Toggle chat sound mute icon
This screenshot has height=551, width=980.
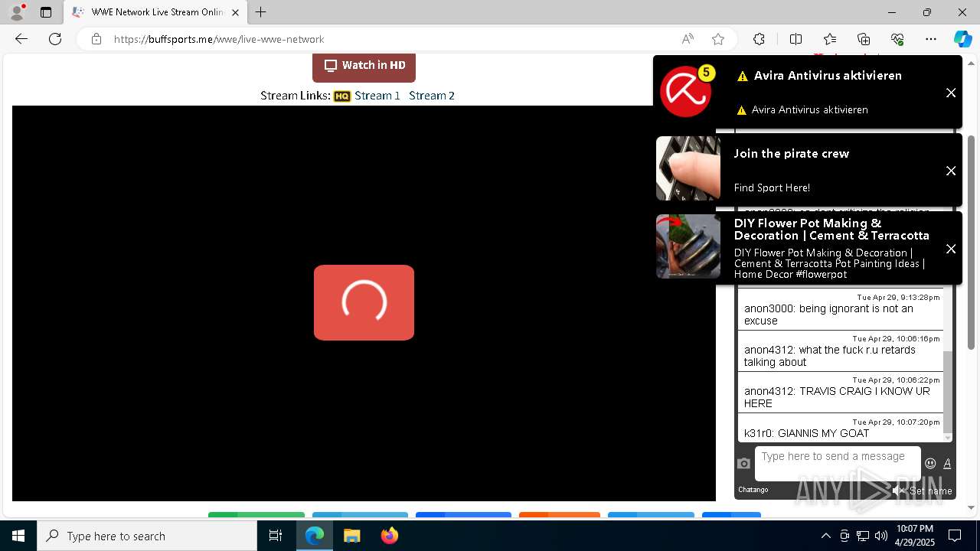(898, 491)
